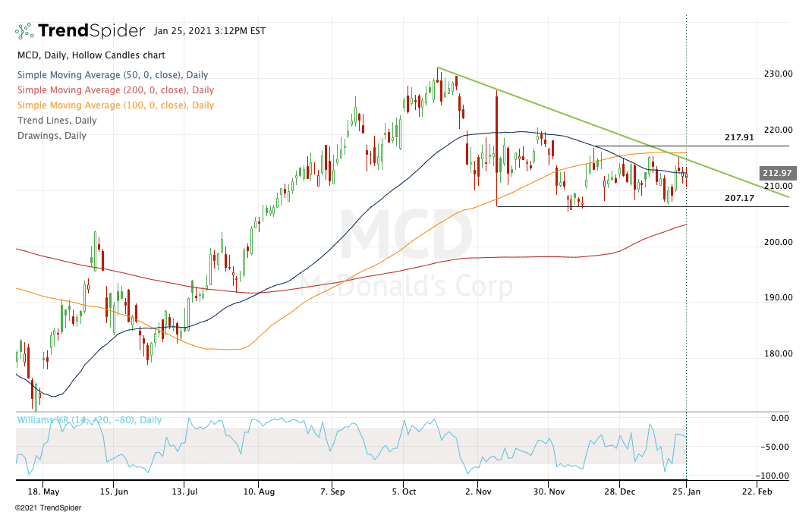Click the -100.00 Williams %R axis value
812x515 pixels.
pyautogui.click(x=772, y=476)
